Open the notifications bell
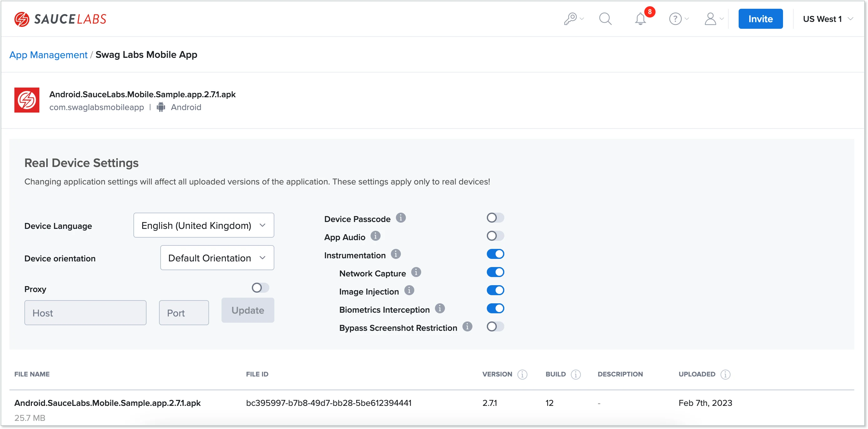The image size is (868, 429). [x=640, y=19]
